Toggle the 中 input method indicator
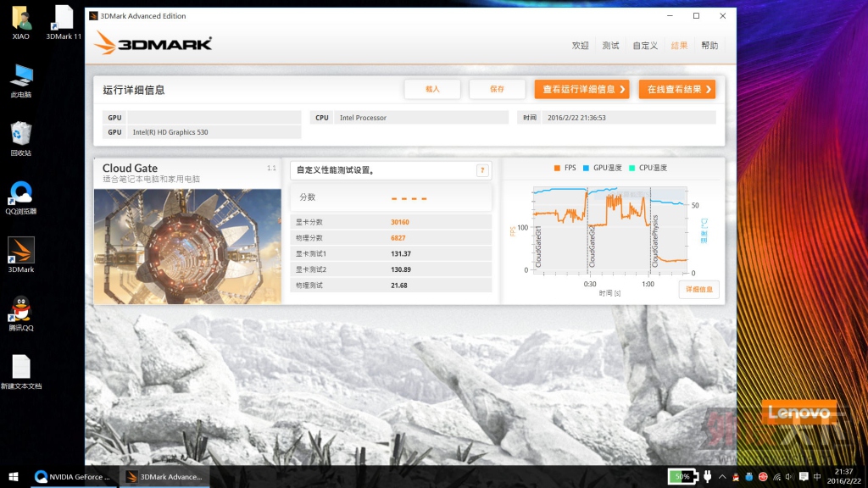This screenshot has height=488, width=868. point(817,477)
